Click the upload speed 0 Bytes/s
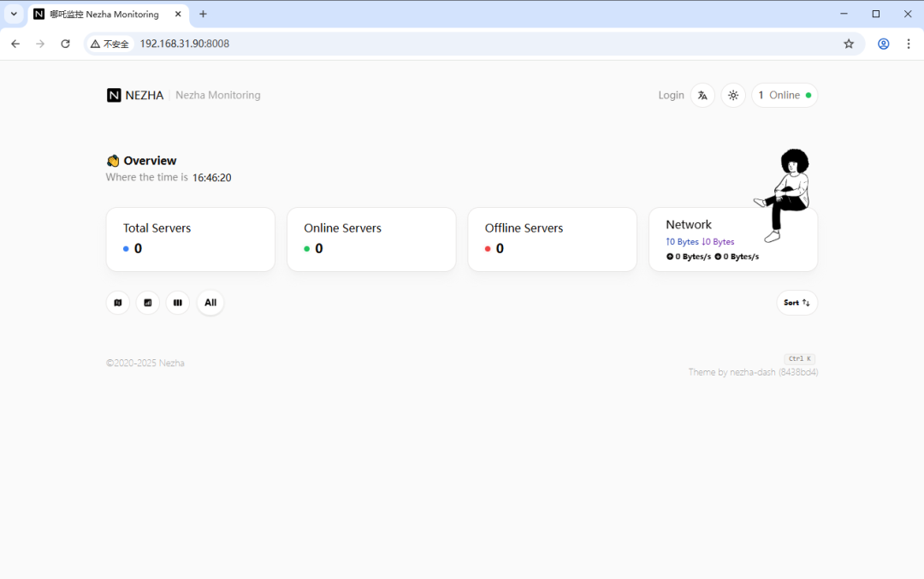Viewport: 924px width, 579px height. tap(689, 257)
